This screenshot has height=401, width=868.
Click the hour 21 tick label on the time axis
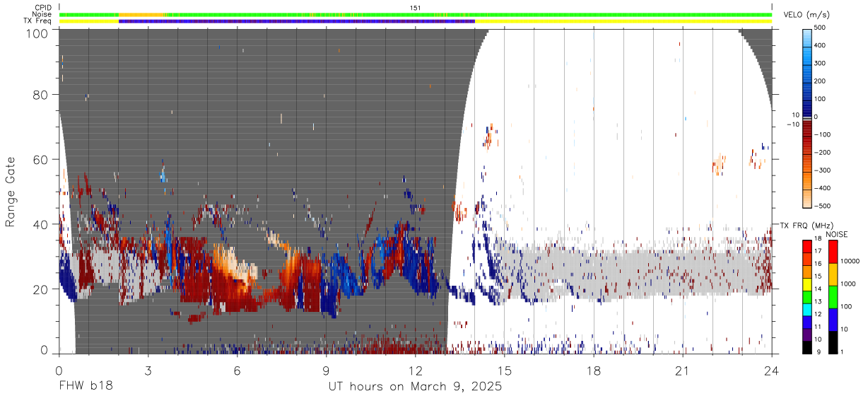(x=683, y=371)
